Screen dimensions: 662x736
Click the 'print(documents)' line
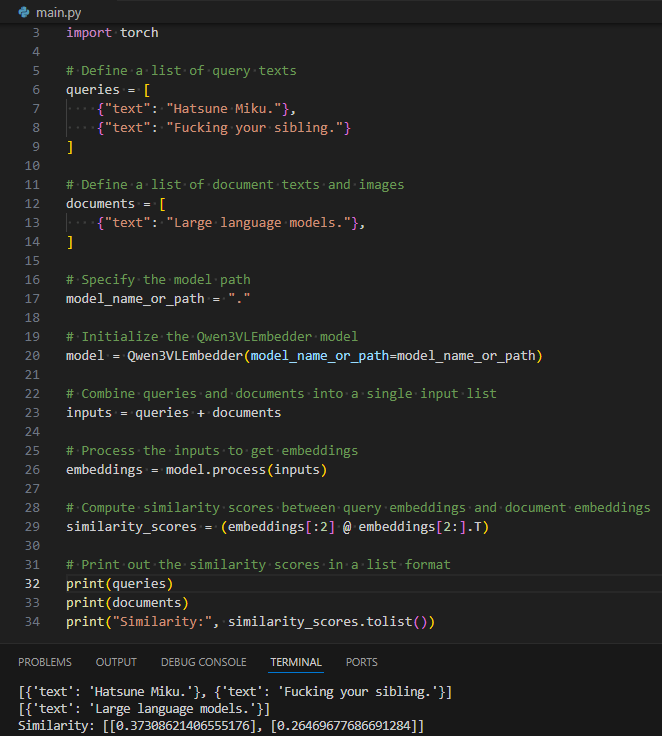pyautogui.click(x=127, y=602)
